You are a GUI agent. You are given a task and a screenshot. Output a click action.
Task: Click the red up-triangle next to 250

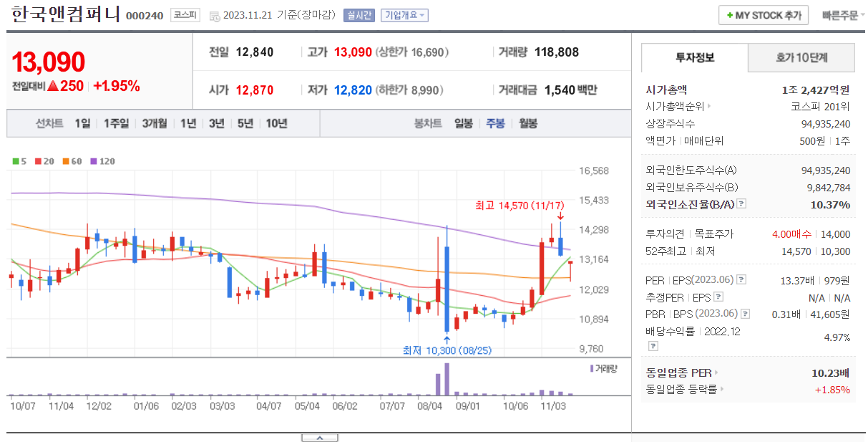[x=52, y=86]
